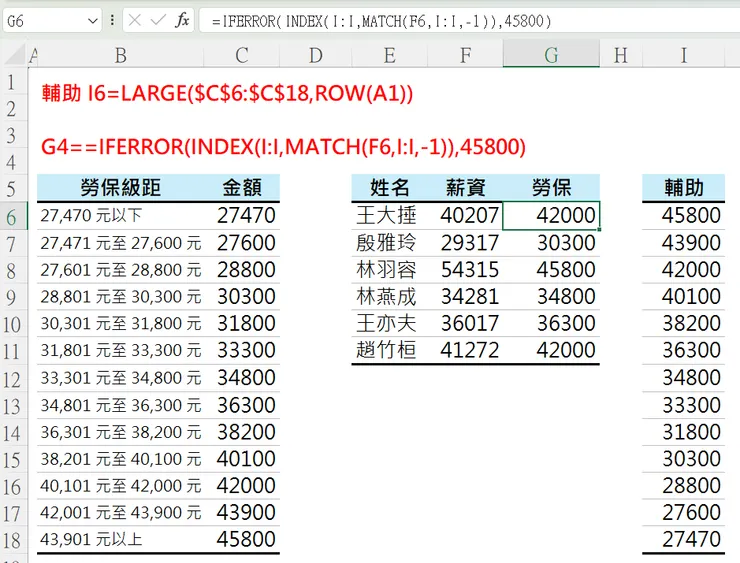Click name cell 王大捶
The width and height of the screenshot is (740, 563).
click(390, 216)
